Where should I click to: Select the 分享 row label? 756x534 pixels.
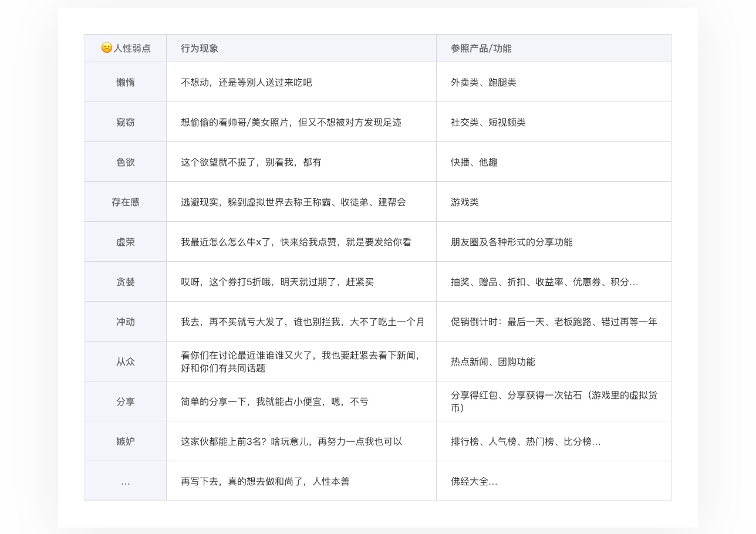tap(125, 401)
